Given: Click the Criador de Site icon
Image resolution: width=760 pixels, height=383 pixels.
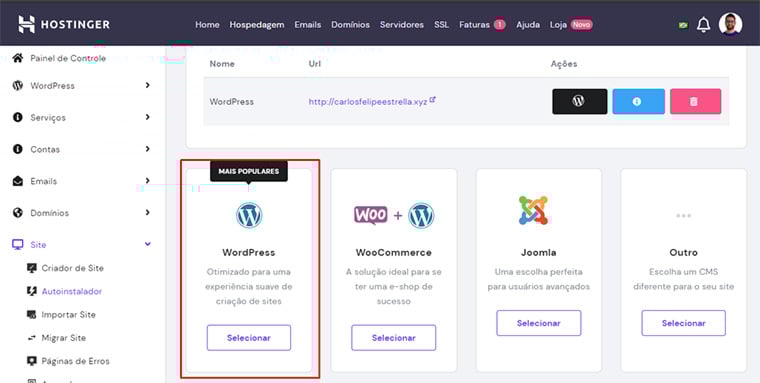Looking at the screenshot, I should click(x=32, y=268).
